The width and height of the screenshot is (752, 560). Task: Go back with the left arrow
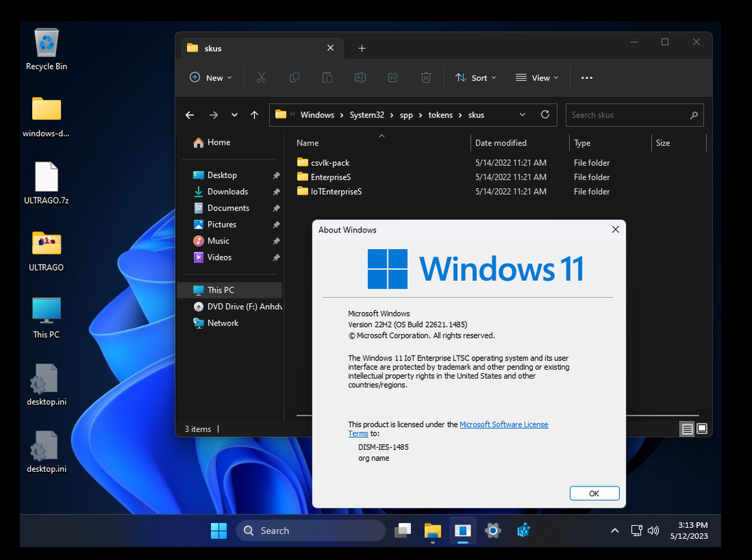click(x=190, y=115)
